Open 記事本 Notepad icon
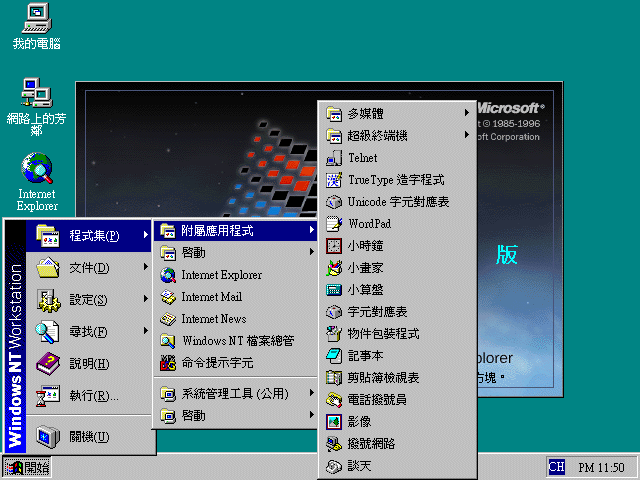The width and height of the screenshot is (640, 480). [335, 356]
